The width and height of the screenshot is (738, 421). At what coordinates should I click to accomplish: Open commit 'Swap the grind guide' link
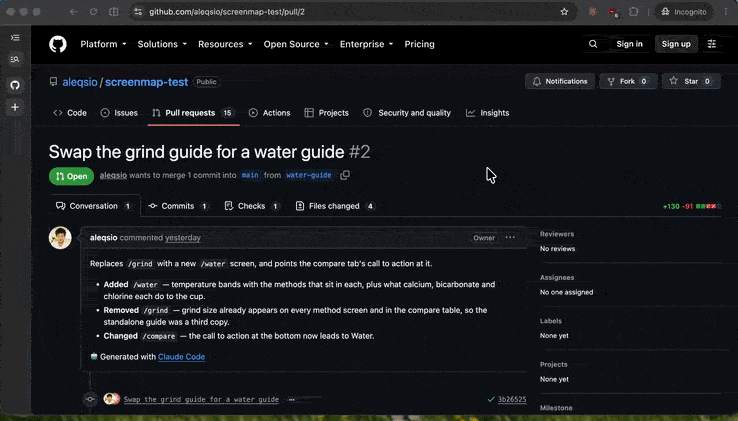click(x=201, y=399)
